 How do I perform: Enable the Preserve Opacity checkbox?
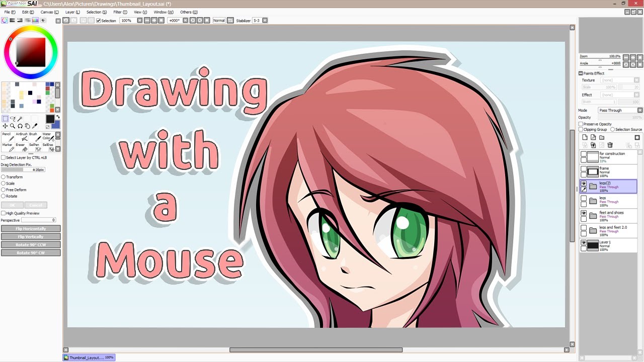(582, 124)
